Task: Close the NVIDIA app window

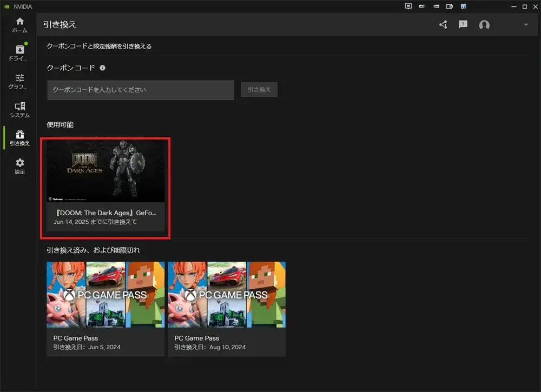Action: click(535, 6)
